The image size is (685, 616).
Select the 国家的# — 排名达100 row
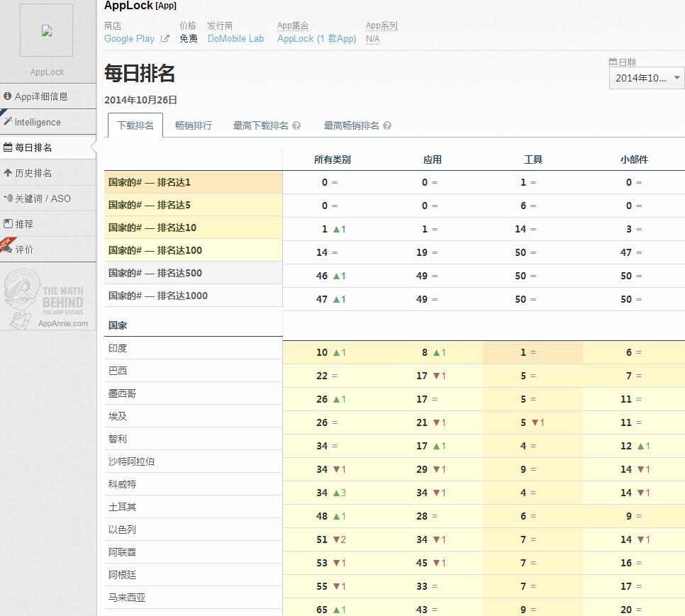[193, 251]
